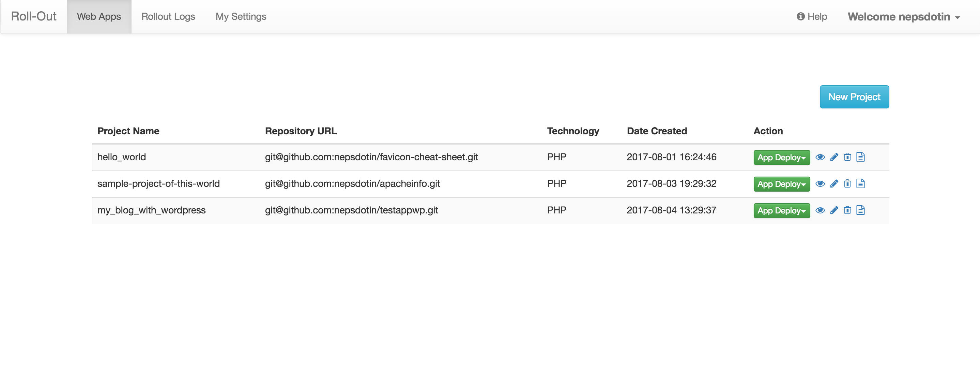Open document icon for hello_world project

(x=860, y=157)
